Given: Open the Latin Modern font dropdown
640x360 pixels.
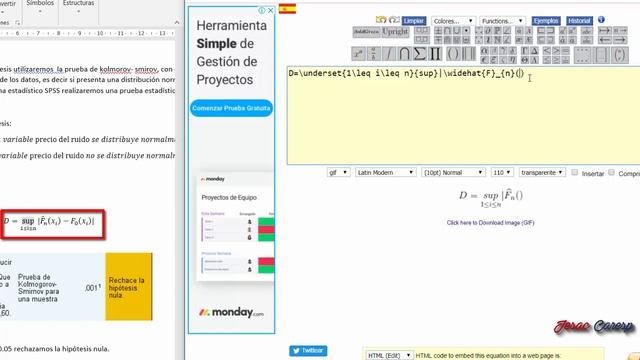Looking at the screenshot, I should click(x=386, y=173).
